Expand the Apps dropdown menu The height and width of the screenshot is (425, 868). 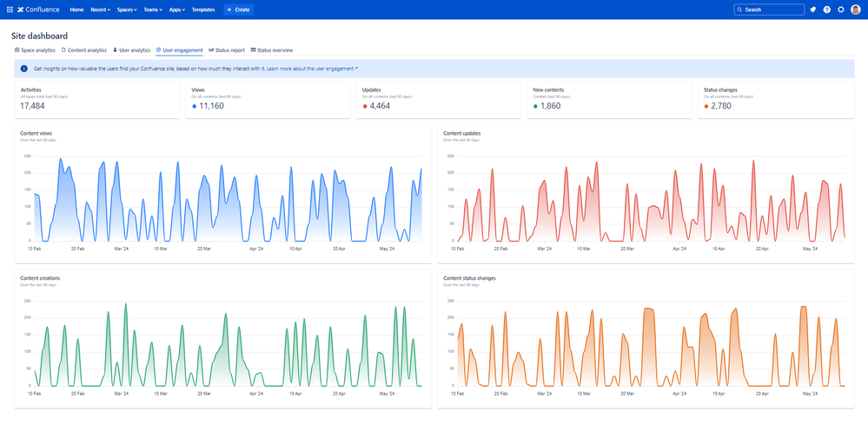click(x=177, y=10)
